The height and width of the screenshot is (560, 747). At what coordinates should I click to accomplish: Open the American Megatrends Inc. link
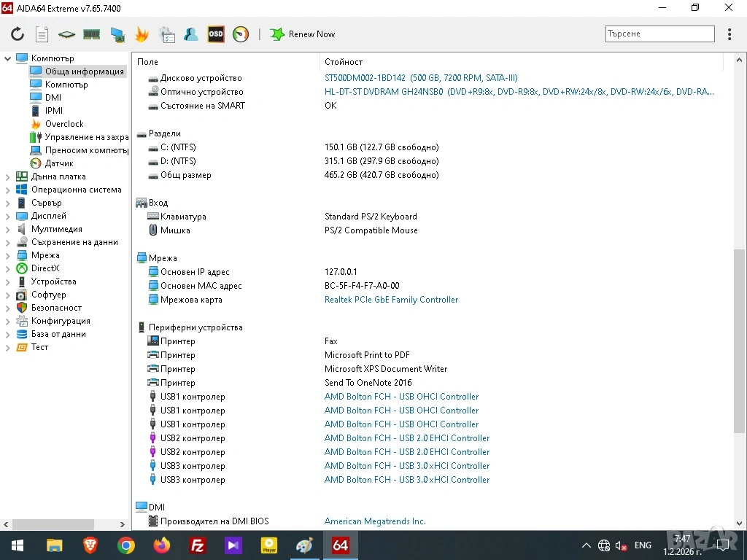[375, 521]
